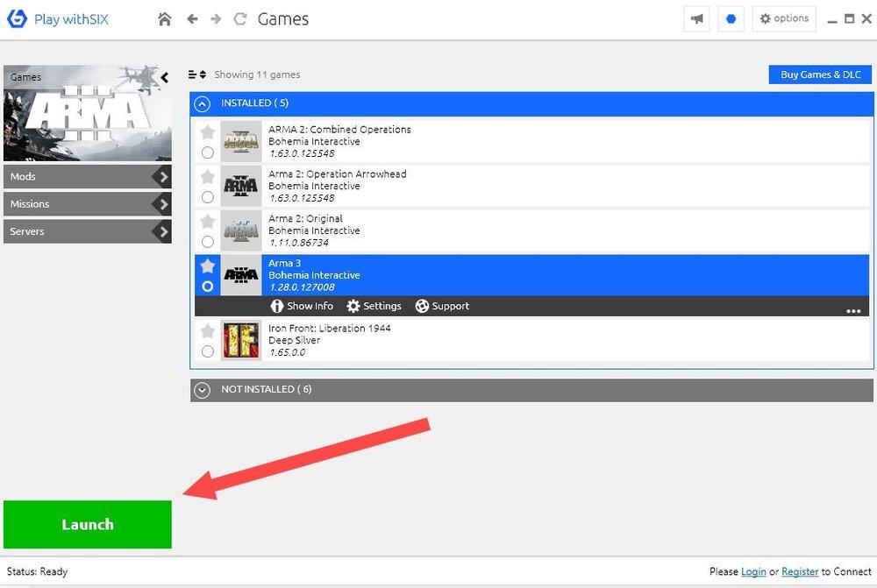Select Iron Front: Liberation 1944 radio button
The image size is (877, 588).
tap(208, 351)
